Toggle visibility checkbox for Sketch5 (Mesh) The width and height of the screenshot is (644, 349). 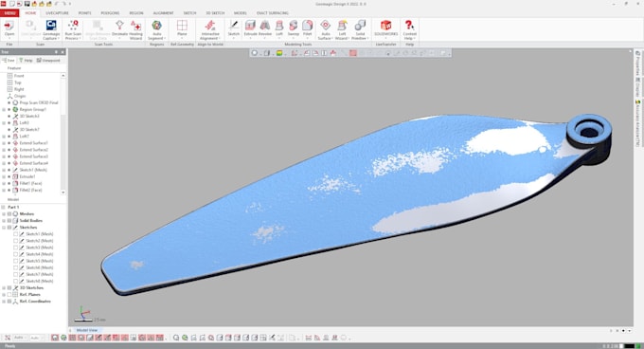pyautogui.click(x=15, y=261)
